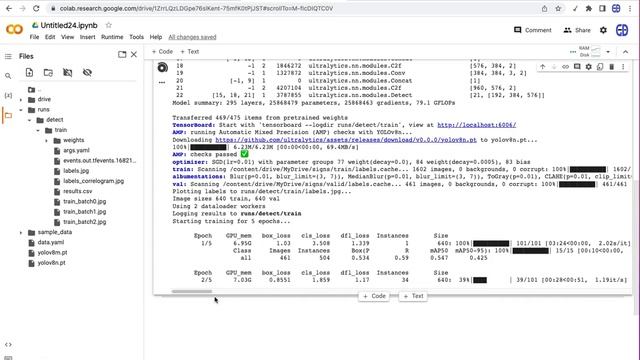Viewport: 640px width, 360px height.
Task: View RAM and Disk resource usage
Action: pos(590,51)
